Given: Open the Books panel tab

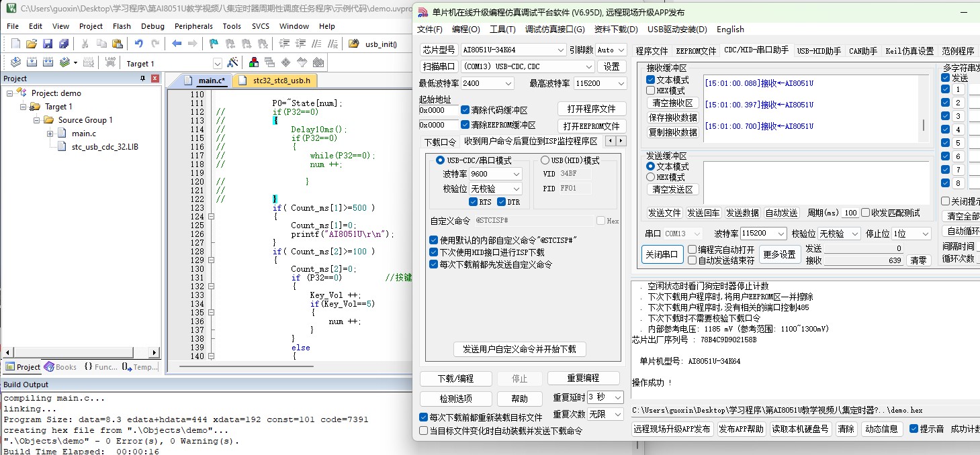Looking at the screenshot, I should (60, 367).
